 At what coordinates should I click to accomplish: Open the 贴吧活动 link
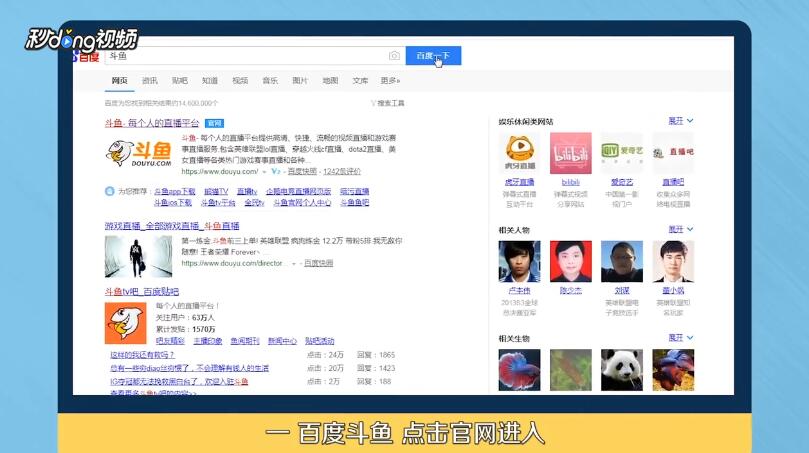coord(319,341)
